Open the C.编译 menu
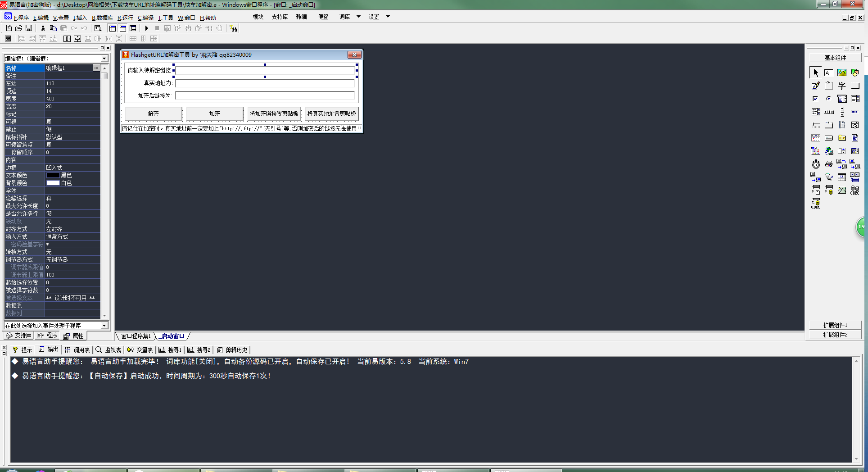Screen dimensions: 868x472 145,18
